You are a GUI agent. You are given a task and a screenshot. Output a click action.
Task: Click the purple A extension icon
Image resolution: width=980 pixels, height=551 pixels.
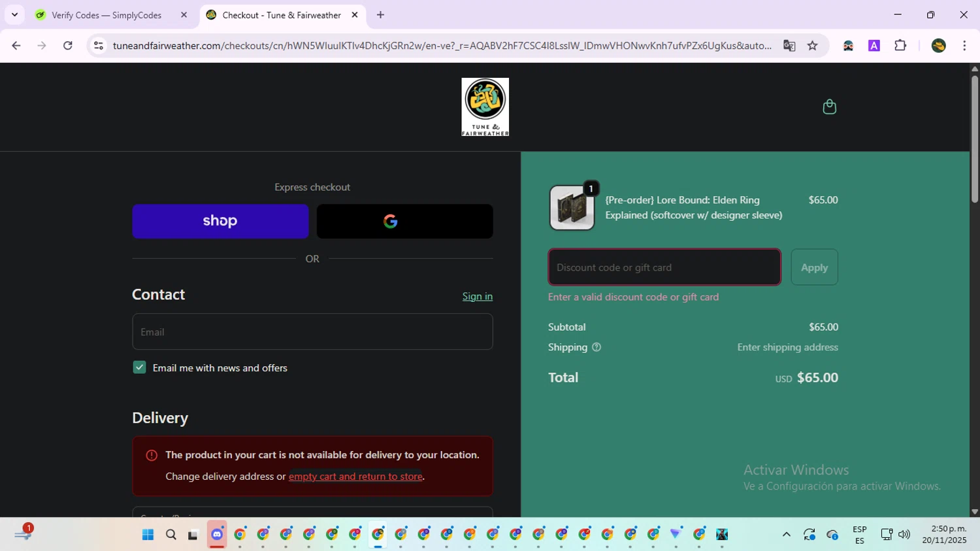pos(874,46)
